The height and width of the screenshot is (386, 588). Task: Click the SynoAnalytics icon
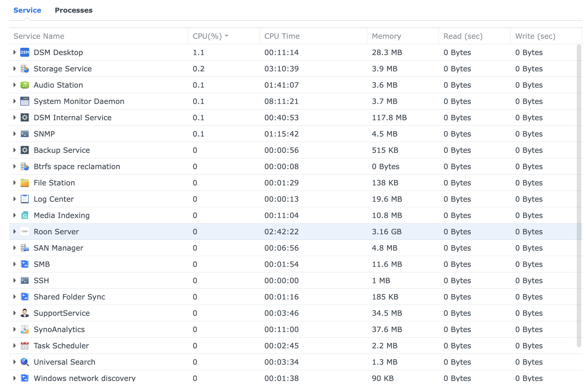point(25,329)
